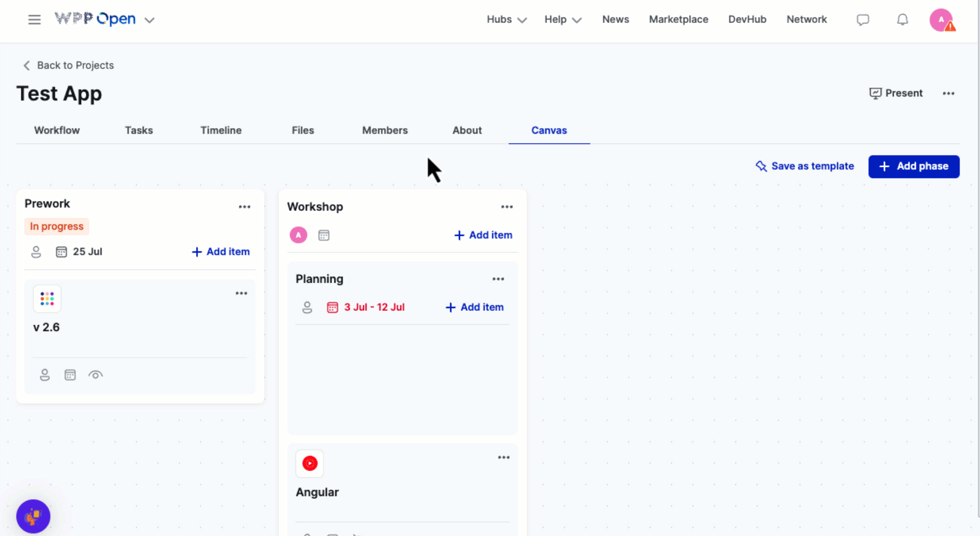The height and width of the screenshot is (536, 980).
Task: Expand the Hubs dropdown
Action: (506, 20)
